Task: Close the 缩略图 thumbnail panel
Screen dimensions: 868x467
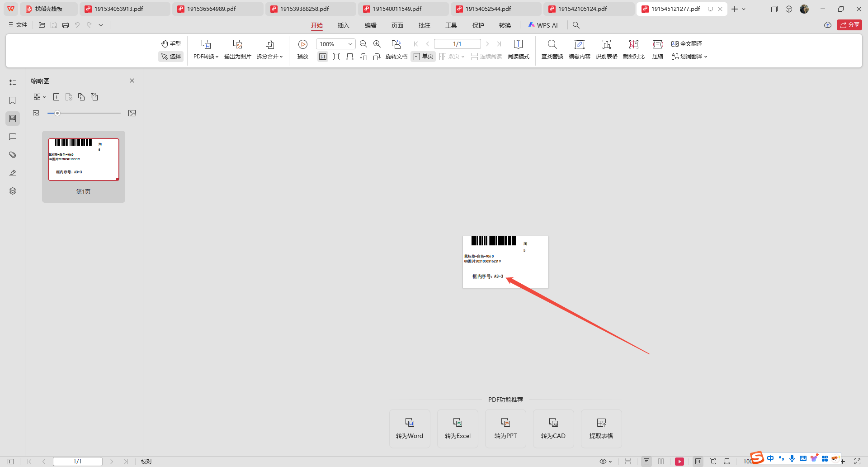Action: 132,81
